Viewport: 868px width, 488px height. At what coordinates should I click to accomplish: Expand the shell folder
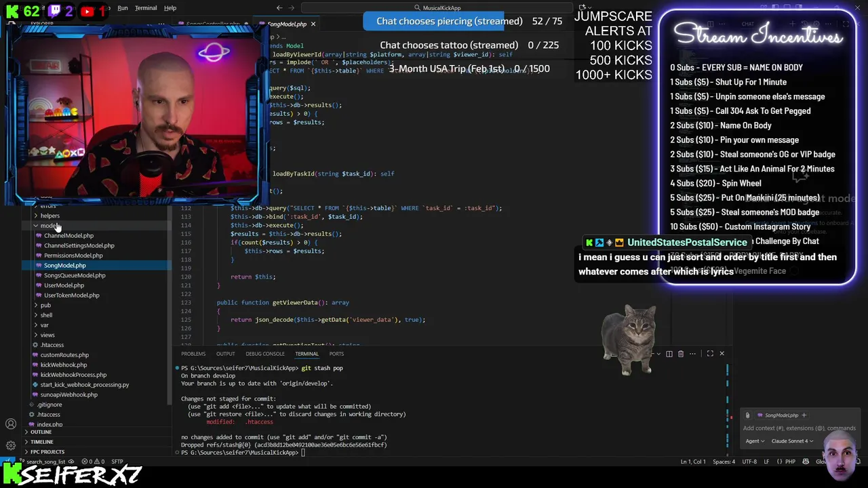[x=46, y=315]
